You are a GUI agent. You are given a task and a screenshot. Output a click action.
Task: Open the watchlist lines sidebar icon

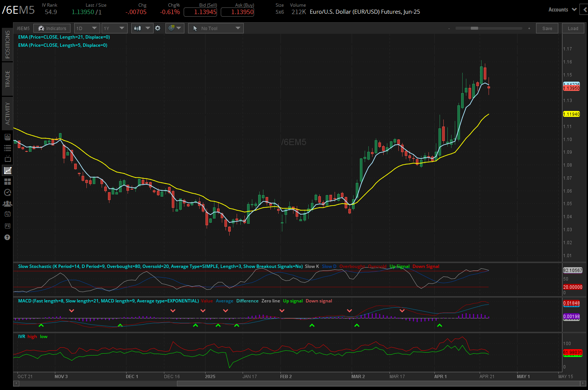(7, 148)
